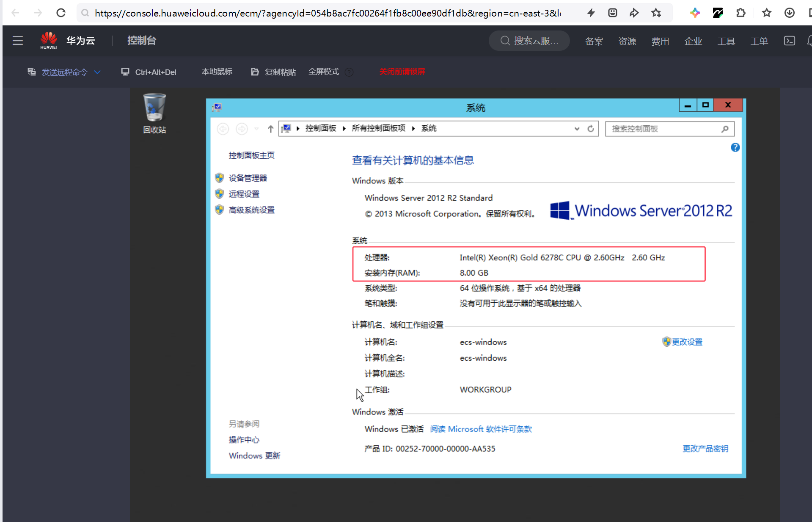812x522 pixels.
Task: Open the blue help question mark
Action: tap(735, 147)
